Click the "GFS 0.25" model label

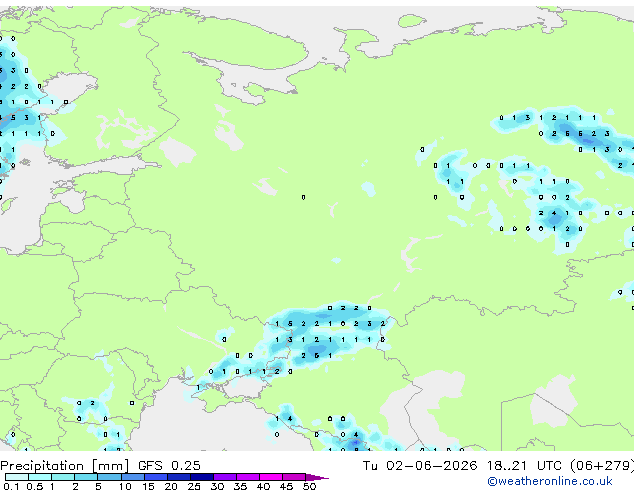coord(169,465)
